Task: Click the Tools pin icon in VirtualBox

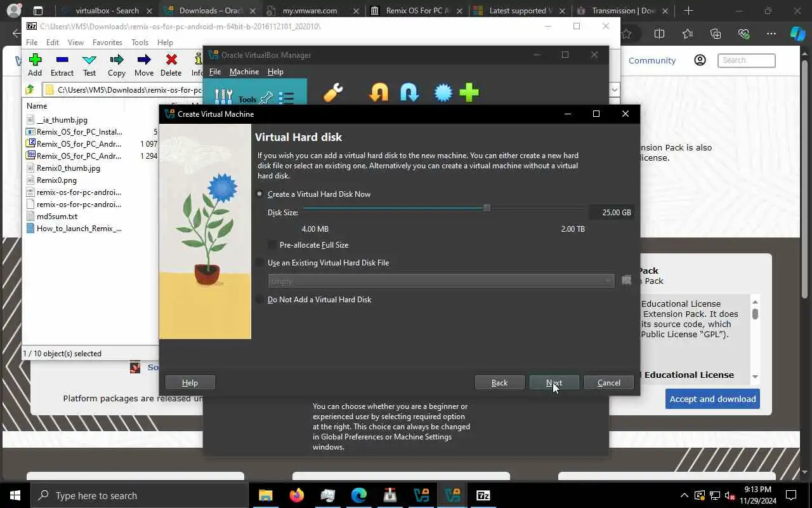Action: tap(266, 98)
